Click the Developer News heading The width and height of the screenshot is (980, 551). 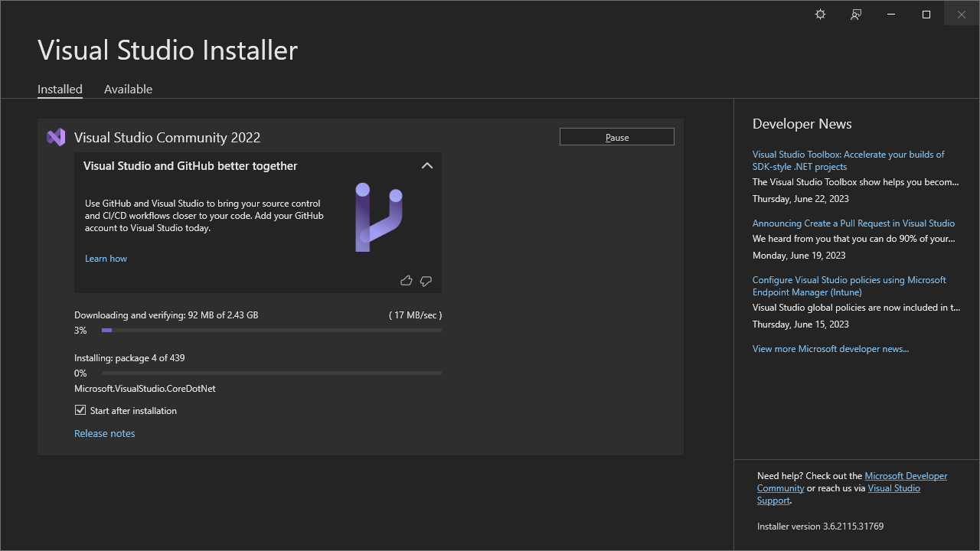[x=802, y=124]
